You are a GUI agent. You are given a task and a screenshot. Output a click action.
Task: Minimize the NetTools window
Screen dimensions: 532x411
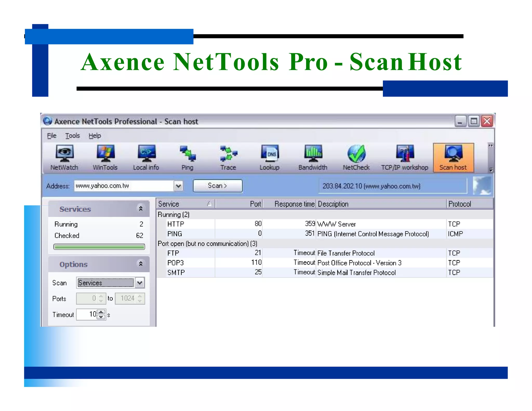pyautogui.click(x=460, y=121)
